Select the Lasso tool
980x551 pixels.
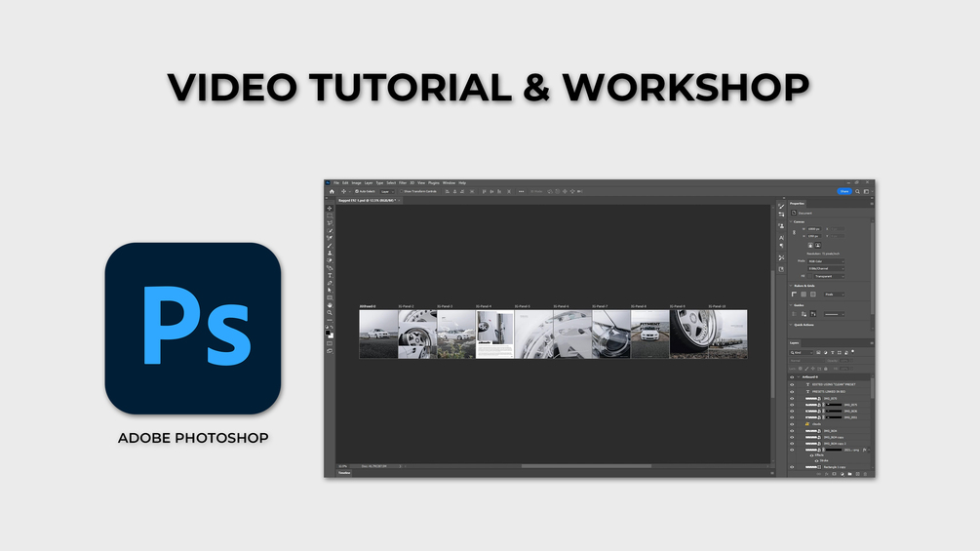(330, 223)
